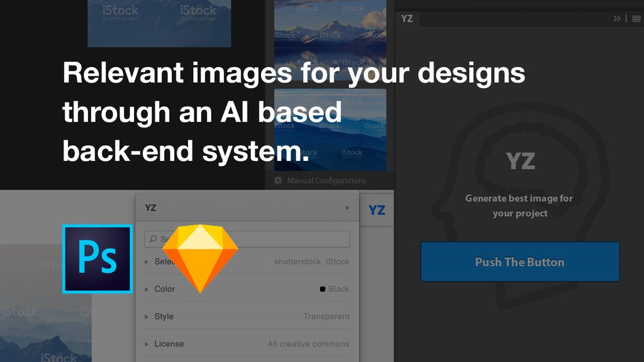Click the 'All creative commons' value
The height and width of the screenshot is (362, 644).
(x=308, y=344)
